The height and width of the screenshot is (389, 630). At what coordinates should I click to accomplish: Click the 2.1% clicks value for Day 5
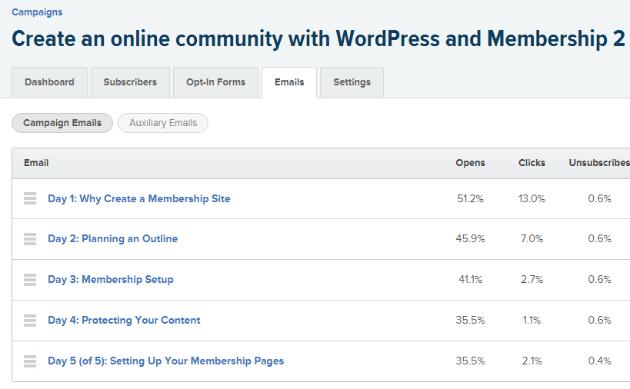pos(532,361)
